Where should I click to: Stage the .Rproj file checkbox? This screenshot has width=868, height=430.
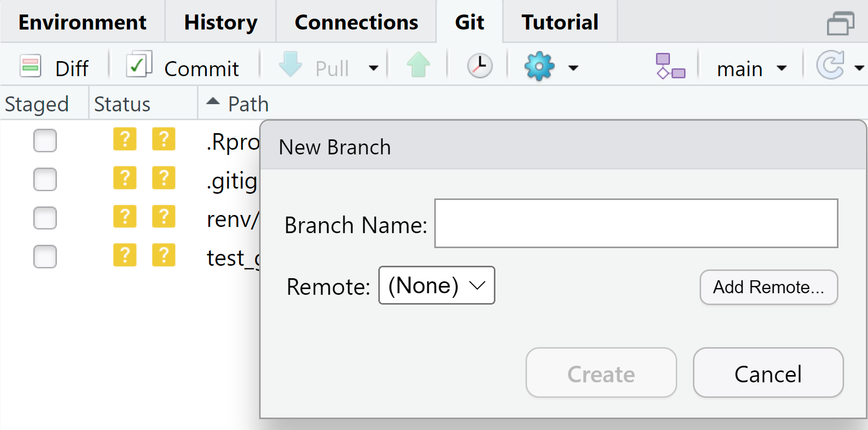click(45, 140)
